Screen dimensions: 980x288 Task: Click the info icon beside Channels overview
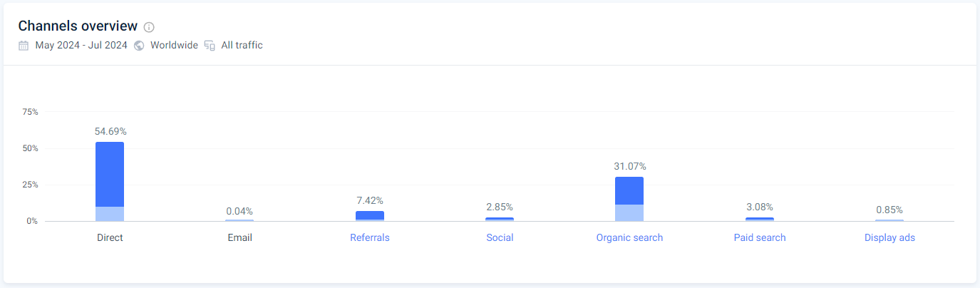pos(149,27)
